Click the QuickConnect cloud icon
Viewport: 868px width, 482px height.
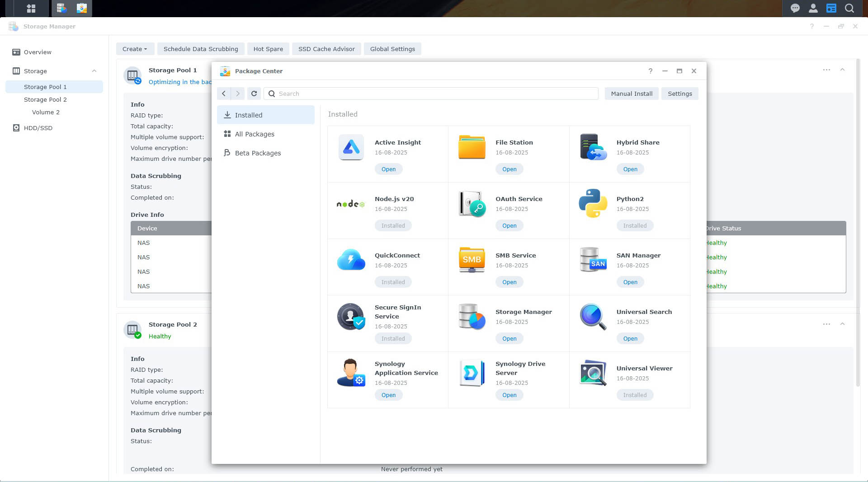[351, 260]
